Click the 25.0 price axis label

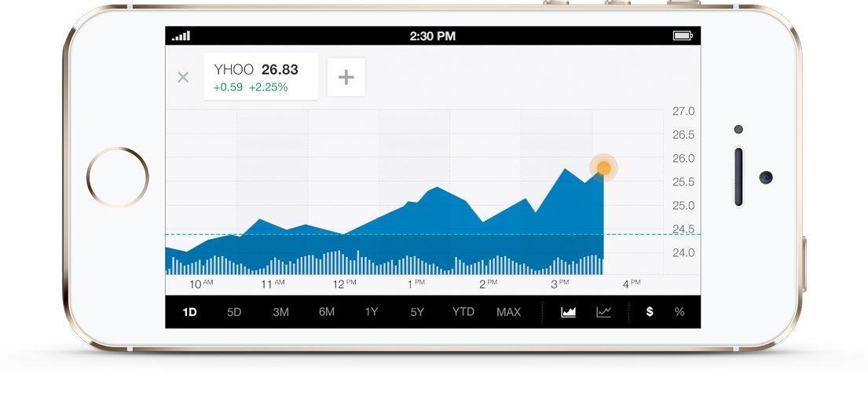pos(683,206)
